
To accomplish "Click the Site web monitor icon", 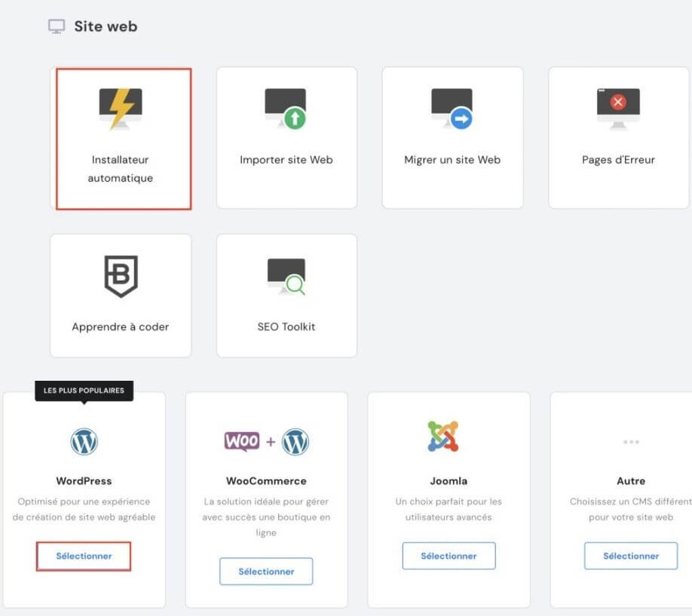I will (x=57, y=26).
